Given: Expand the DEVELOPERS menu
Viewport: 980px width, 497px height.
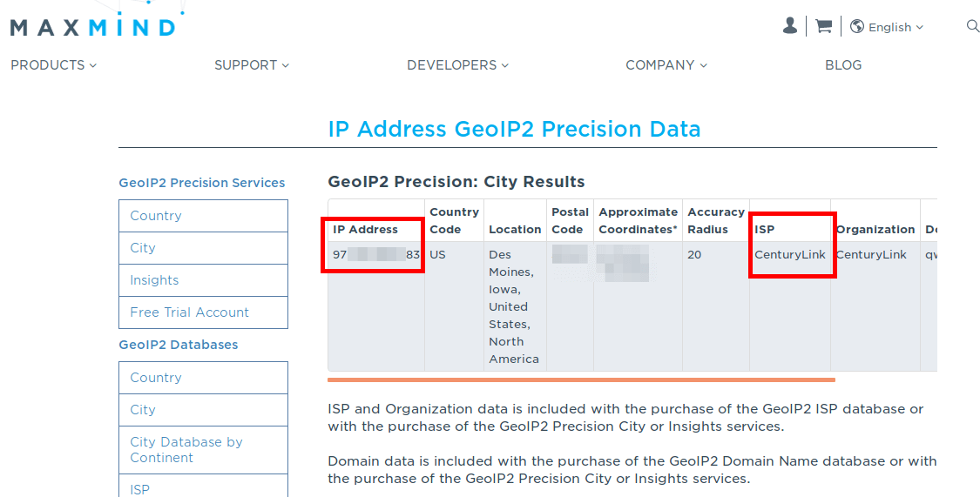Looking at the screenshot, I should click(x=458, y=65).
